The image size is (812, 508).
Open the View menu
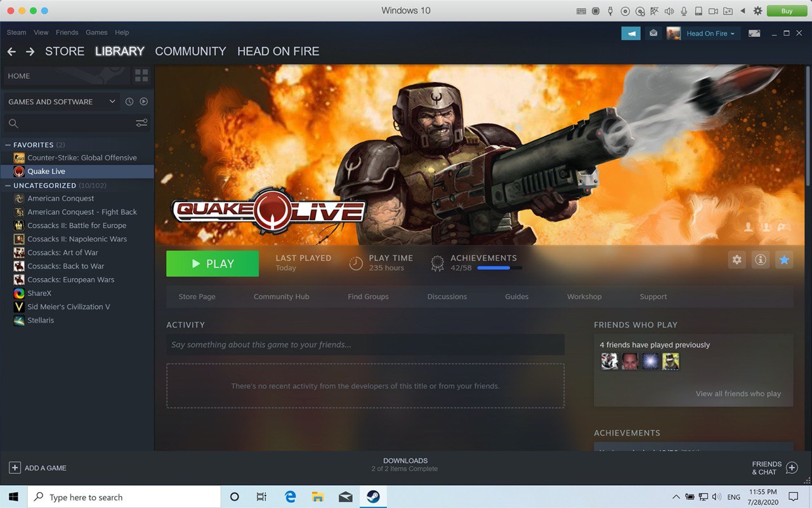(41, 32)
